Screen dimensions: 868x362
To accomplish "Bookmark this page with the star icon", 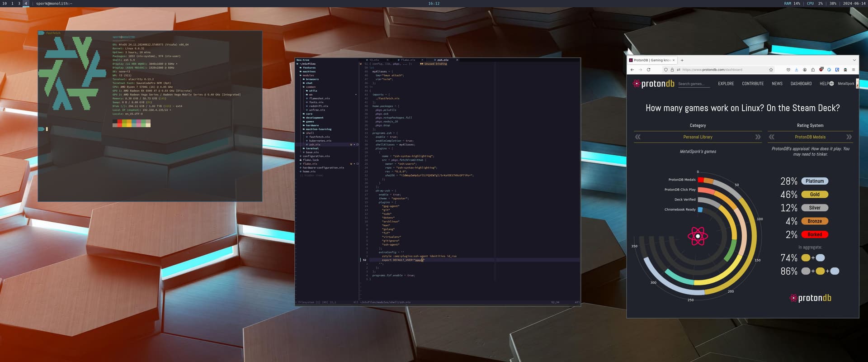I will [x=771, y=70].
